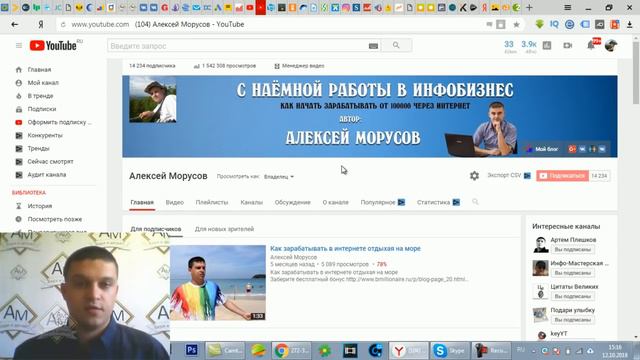The height and width of the screenshot is (360, 640).
Task: Bookmark the page with the star icon
Action: 516,24
